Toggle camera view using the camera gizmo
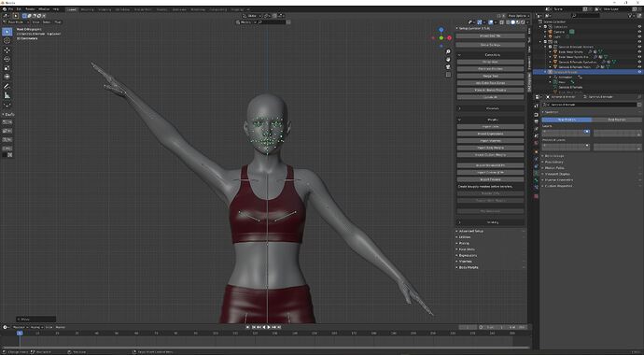Screen dimensions: 644x355 [x=448, y=67]
